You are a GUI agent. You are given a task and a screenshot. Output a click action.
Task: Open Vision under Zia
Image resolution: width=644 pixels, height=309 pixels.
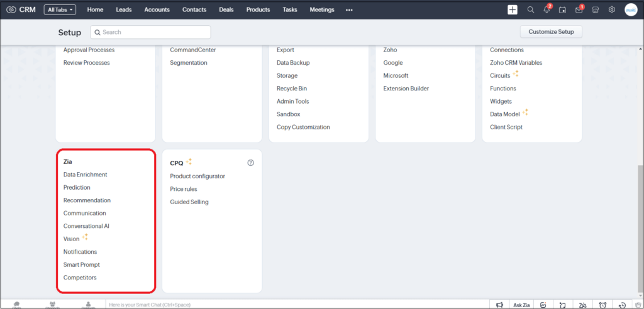coord(72,239)
